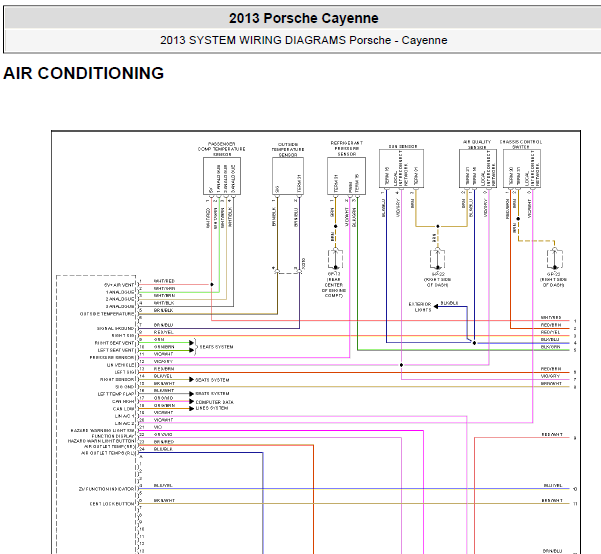The width and height of the screenshot is (601, 554).
Task: Click the 'AIR CONDITIONING' section heading
Action: pyautogui.click(x=84, y=73)
